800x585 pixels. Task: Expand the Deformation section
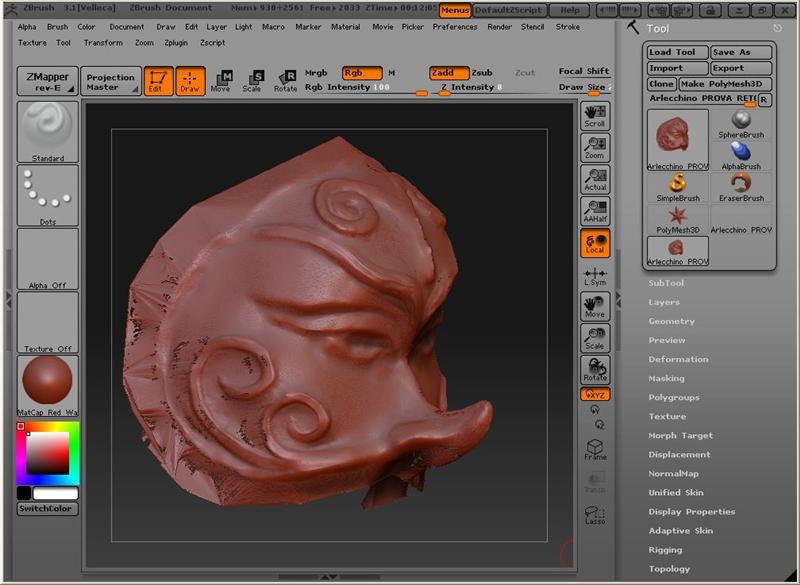click(678, 359)
